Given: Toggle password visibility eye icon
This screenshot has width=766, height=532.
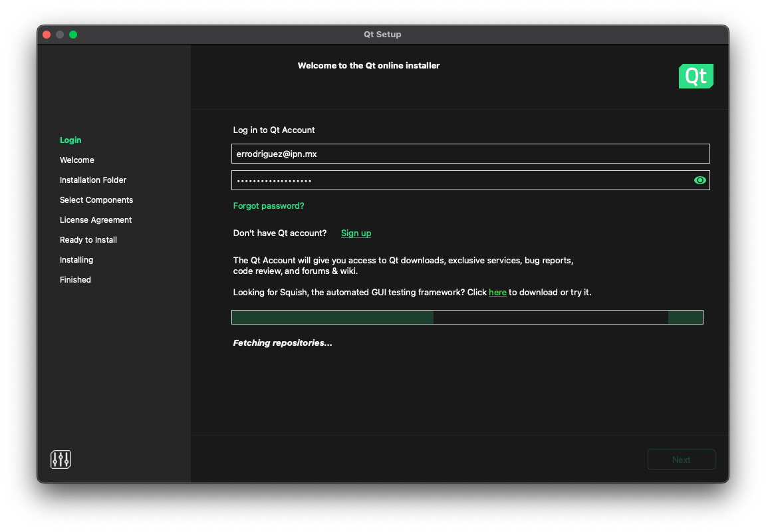Looking at the screenshot, I should 700,180.
